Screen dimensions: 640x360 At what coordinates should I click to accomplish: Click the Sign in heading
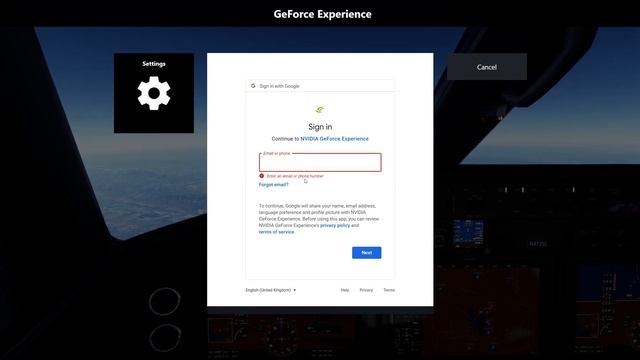point(320,127)
